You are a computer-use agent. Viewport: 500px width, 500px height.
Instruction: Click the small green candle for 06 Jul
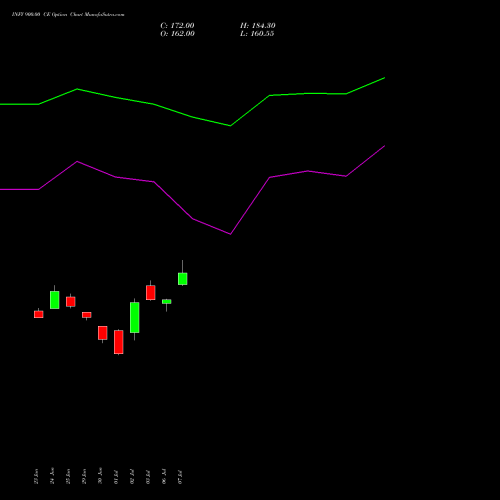click(x=167, y=302)
